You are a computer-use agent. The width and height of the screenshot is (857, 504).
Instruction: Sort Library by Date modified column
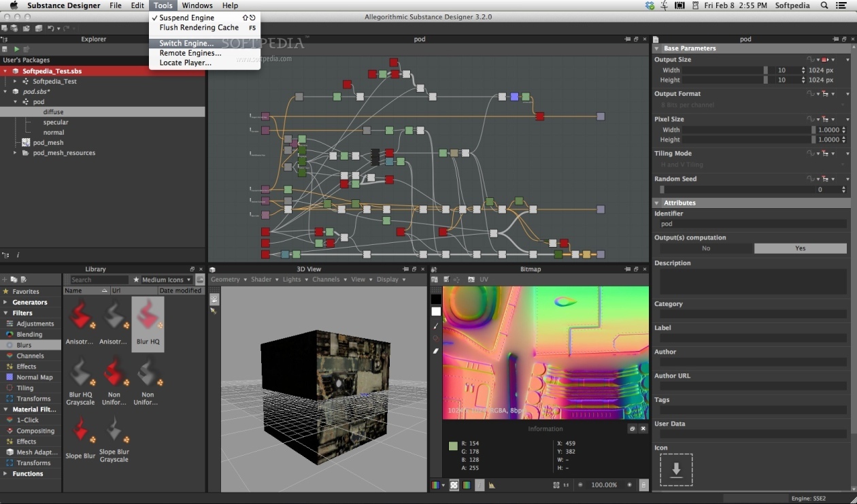coord(180,290)
